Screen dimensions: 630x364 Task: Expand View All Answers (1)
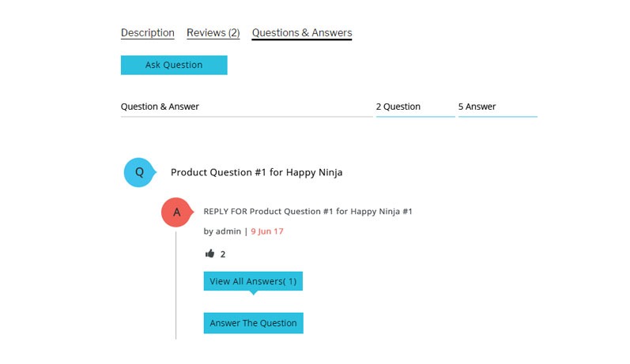(253, 281)
